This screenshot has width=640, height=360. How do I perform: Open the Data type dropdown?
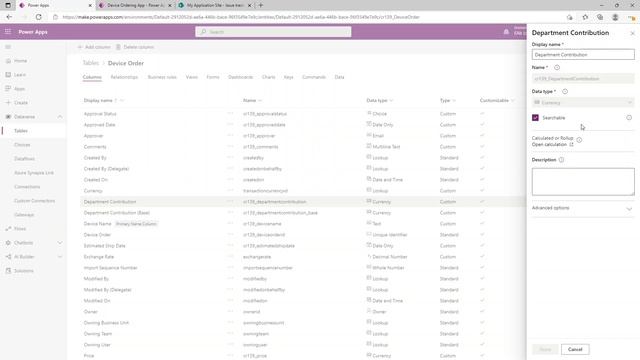(x=583, y=102)
